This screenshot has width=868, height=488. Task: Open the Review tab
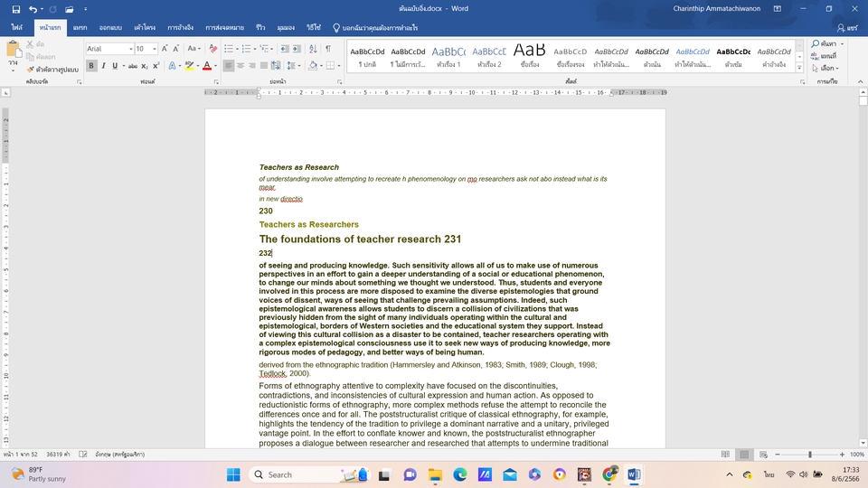pos(260,28)
